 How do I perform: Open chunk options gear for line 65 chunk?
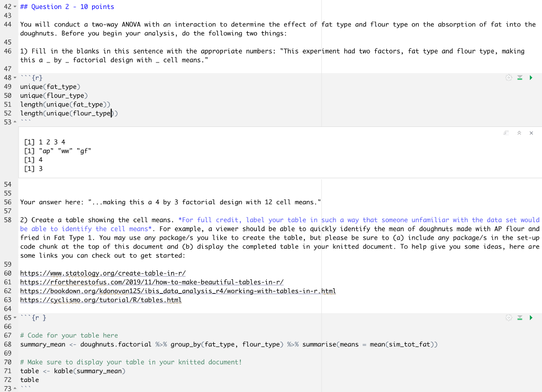pos(509,318)
